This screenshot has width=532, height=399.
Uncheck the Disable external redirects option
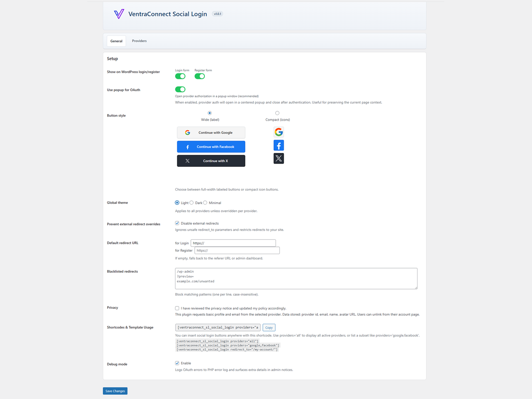177,223
